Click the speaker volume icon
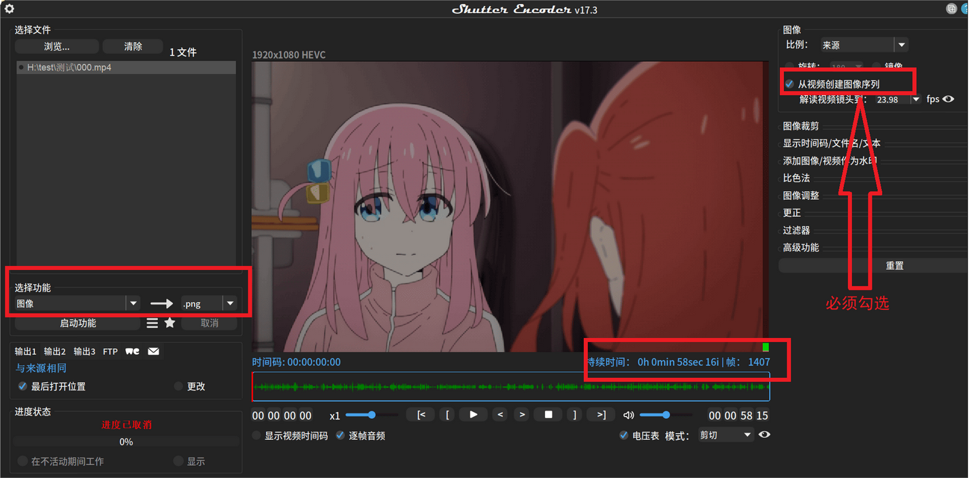The width and height of the screenshot is (980, 478). [627, 415]
